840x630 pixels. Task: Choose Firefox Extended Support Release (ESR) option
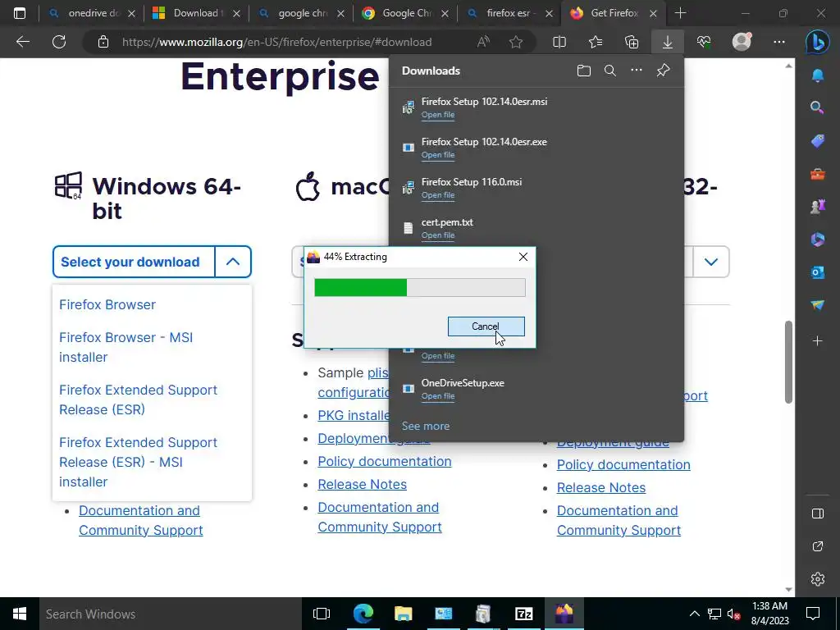(138, 399)
